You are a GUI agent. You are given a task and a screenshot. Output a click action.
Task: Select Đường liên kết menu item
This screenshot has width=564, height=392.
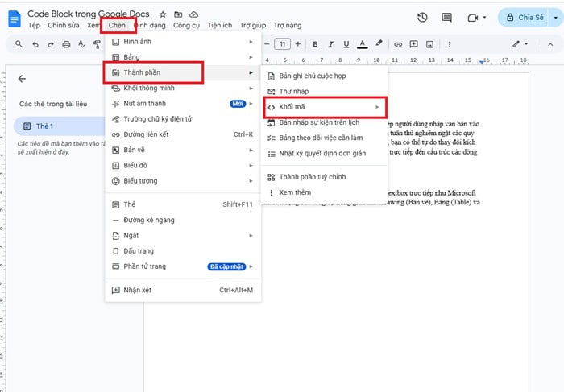(183, 134)
